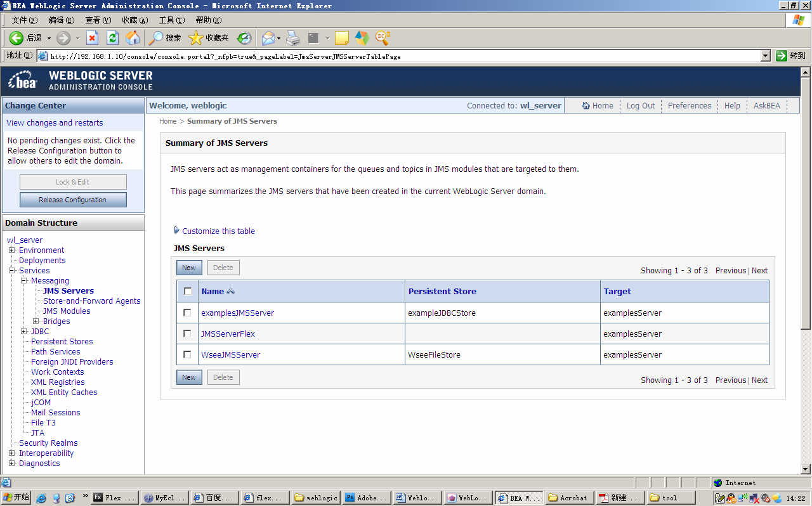812x506 pixels.
Task: Click the yellow note icon in IE toolbar
Action: (x=342, y=38)
